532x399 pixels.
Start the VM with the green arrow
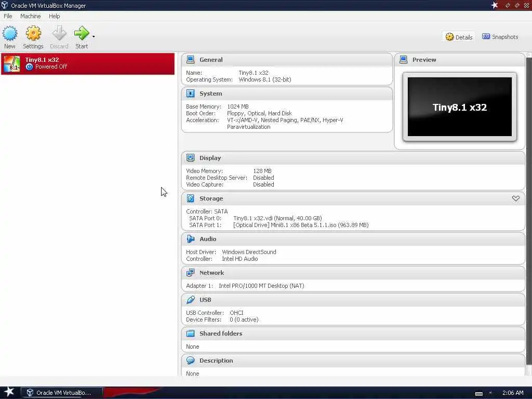(x=82, y=33)
